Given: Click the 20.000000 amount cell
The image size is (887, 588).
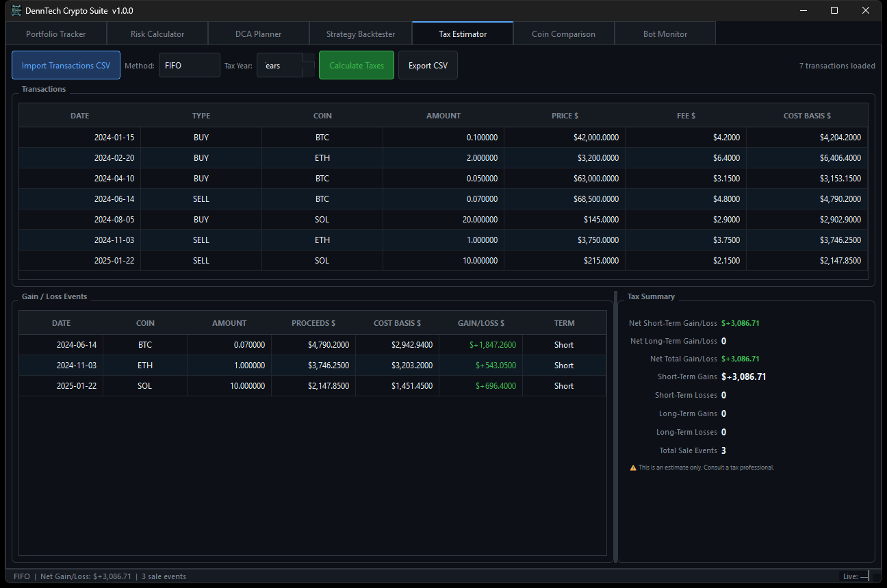Looking at the screenshot, I should tap(443, 220).
